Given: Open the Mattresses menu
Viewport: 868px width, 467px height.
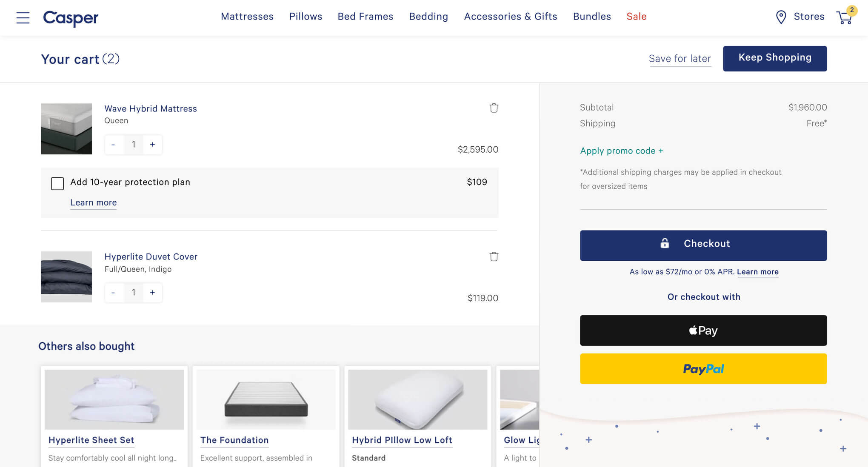Looking at the screenshot, I should pos(247,17).
